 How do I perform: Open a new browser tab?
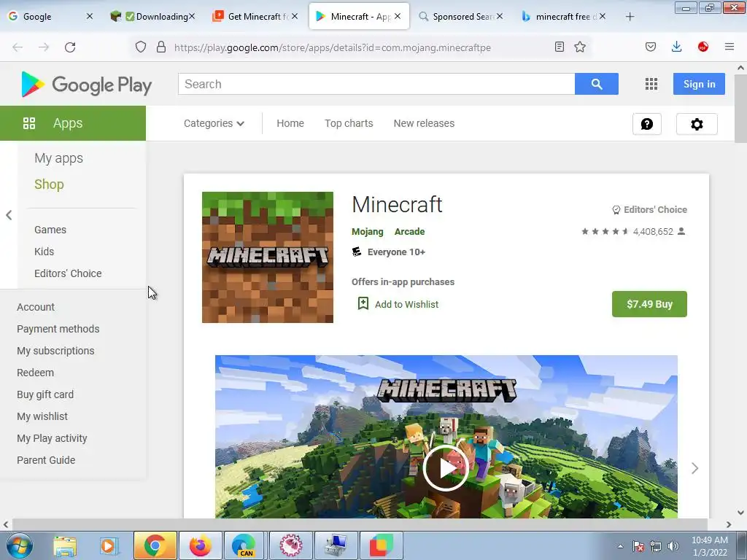[630, 17]
